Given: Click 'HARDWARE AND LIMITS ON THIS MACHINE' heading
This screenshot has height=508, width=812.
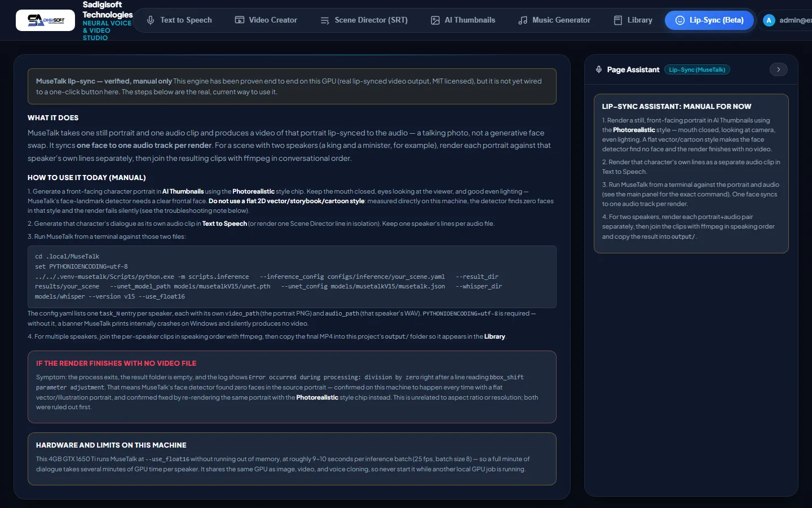Looking at the screenshot, I should coord(111,445).
